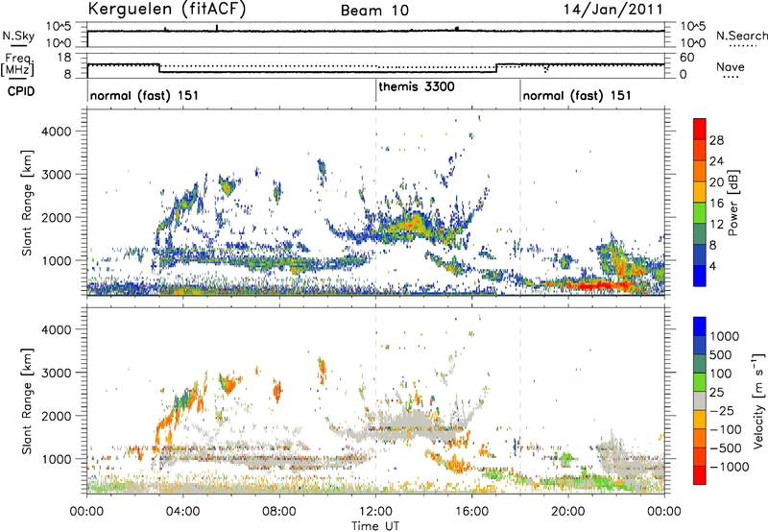Image resolution: width=768 pixels, height=532 pixels.
Task: Click the '12:00' time axis tick label
Action: (375, 512)
